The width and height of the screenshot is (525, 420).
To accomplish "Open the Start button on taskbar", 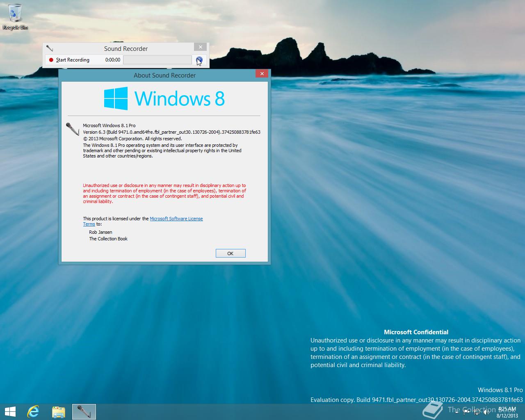I will pyautogui.click(x=10, y=411).
